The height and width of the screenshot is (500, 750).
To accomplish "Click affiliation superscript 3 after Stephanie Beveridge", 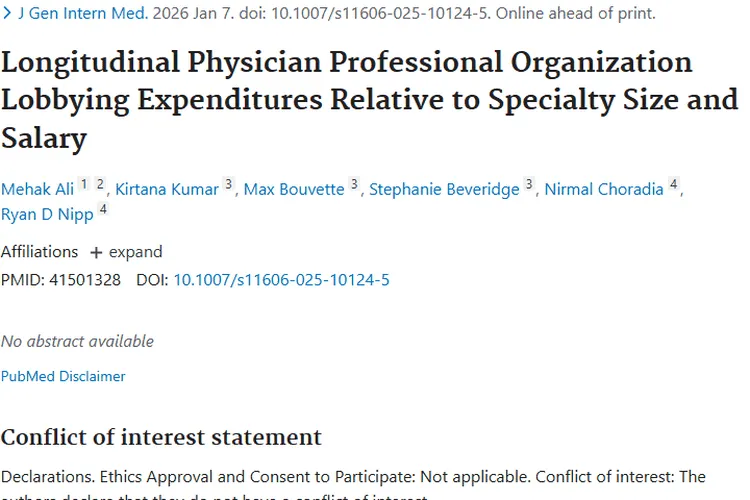I will pos(529,184).
